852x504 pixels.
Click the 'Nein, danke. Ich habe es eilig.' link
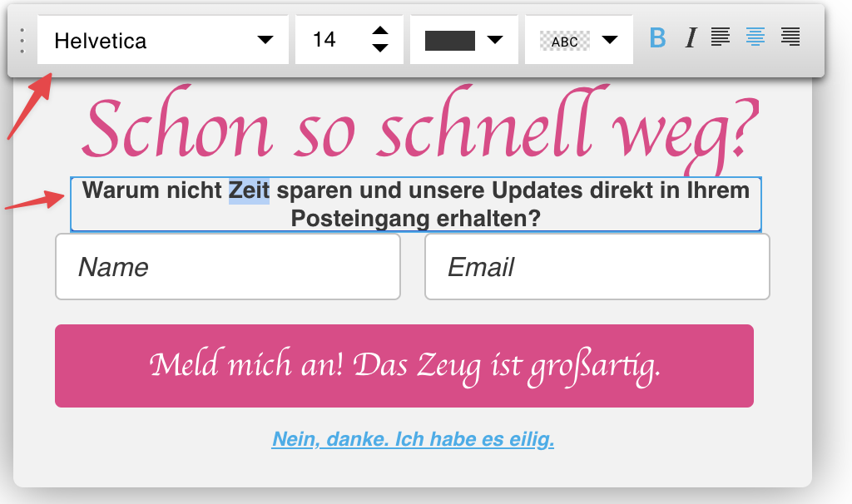[413, 439]
